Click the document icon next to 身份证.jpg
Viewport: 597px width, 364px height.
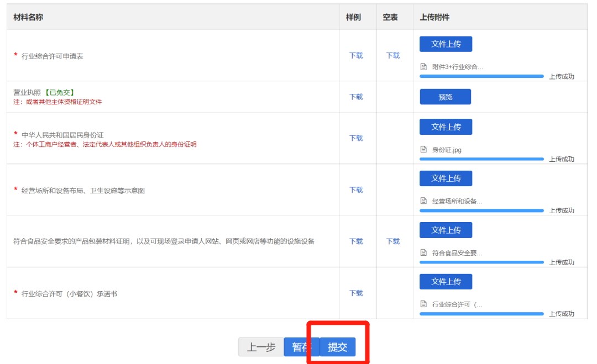[423, 150]
